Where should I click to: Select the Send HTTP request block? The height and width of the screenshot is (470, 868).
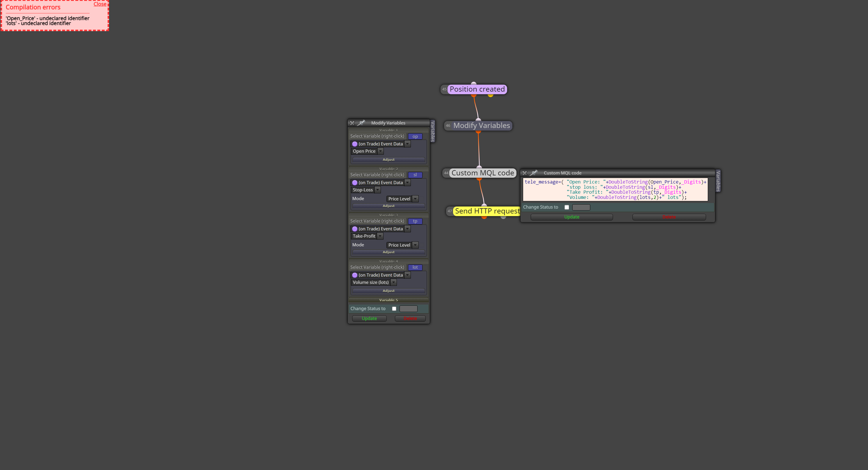point(487,211)
